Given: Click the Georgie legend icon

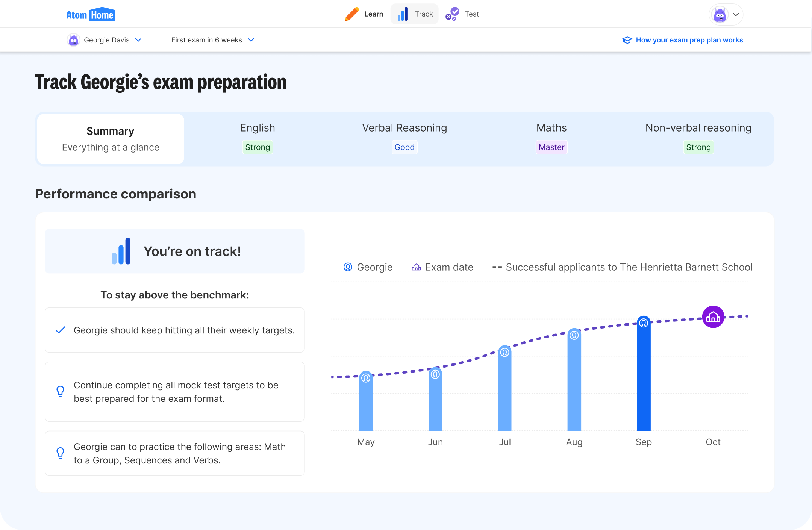Looking at the screenshot, I should click(348, 267).
